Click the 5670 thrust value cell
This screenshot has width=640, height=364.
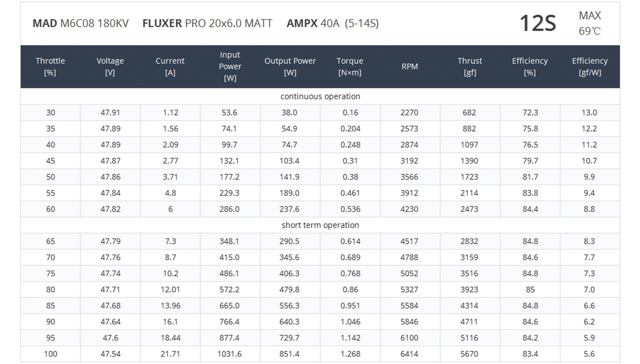[469, 354]
